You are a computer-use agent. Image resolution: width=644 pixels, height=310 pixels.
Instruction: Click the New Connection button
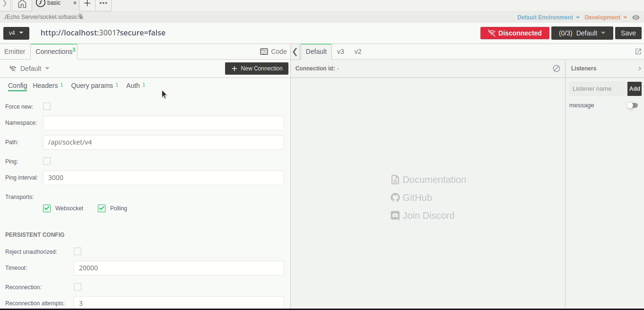pyautogui.click(x=257, y=69)
